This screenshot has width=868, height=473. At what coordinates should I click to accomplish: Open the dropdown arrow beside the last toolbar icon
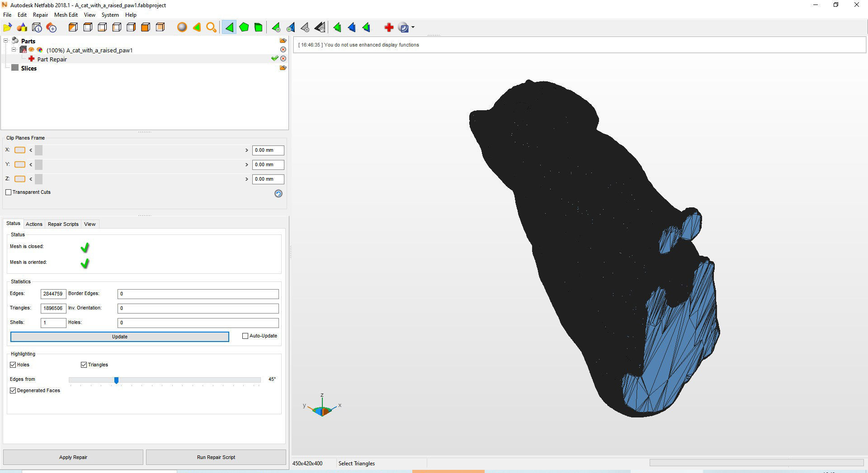pyautogui.click(x=413, y=28)
